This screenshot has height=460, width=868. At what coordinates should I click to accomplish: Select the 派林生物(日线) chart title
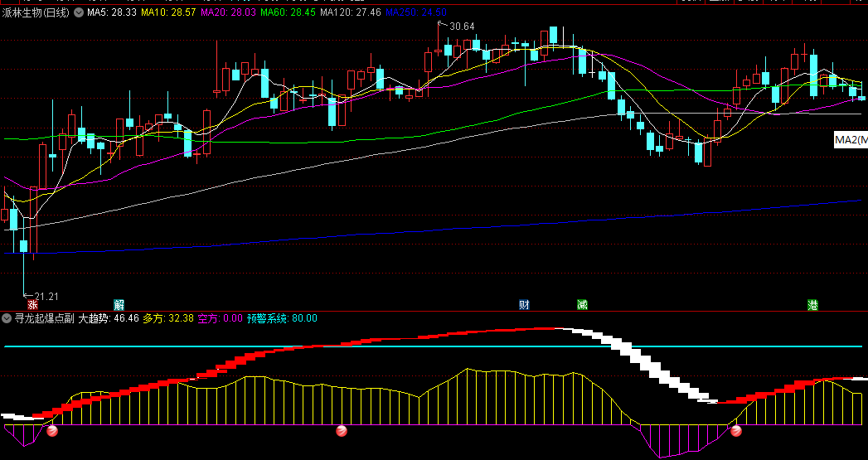click(x=36, y=12)
